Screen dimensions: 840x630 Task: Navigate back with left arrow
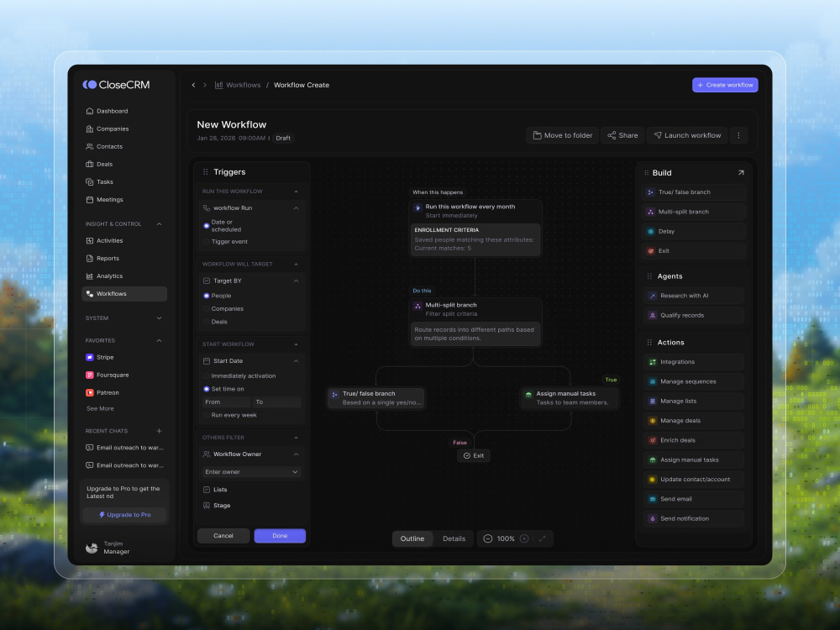tap(193, 85)
